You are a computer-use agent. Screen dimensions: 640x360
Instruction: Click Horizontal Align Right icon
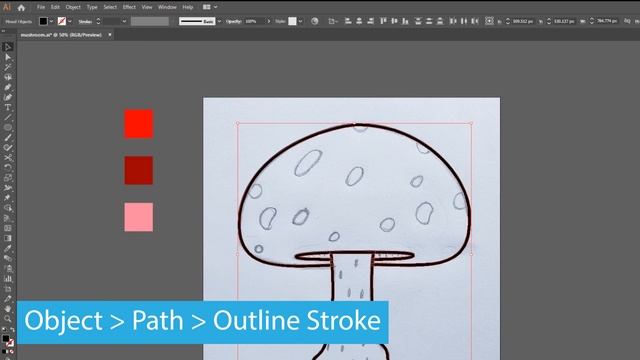pos(370,21)
